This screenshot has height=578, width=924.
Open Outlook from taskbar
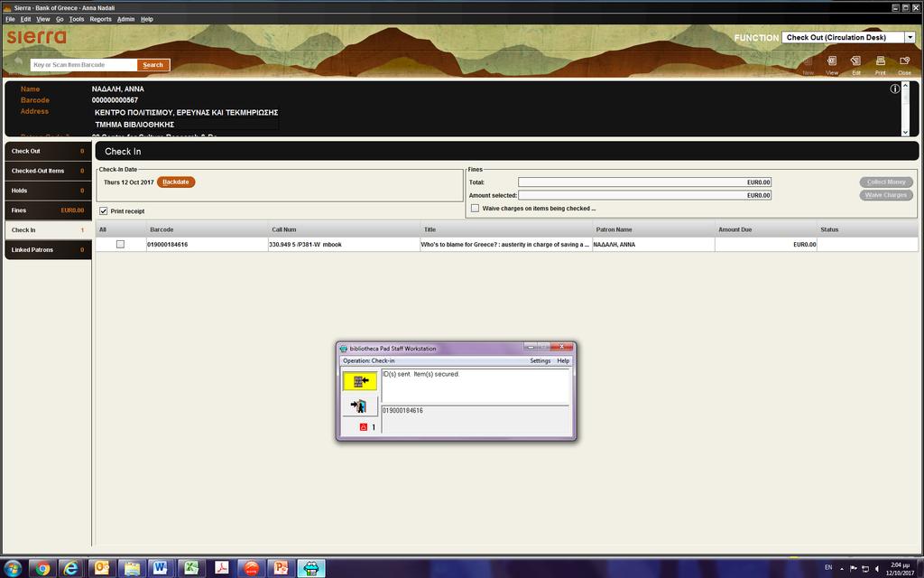[102, 568]
